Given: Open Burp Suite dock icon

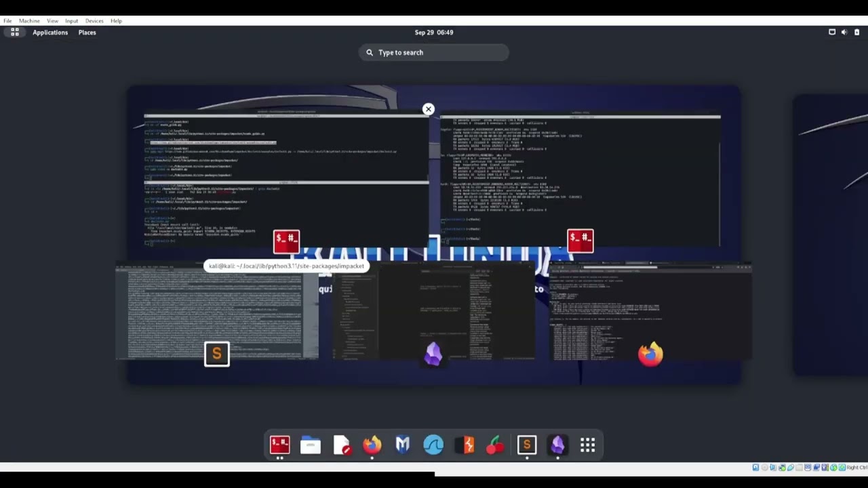Looking at the screenshot, I should (465, 445).
